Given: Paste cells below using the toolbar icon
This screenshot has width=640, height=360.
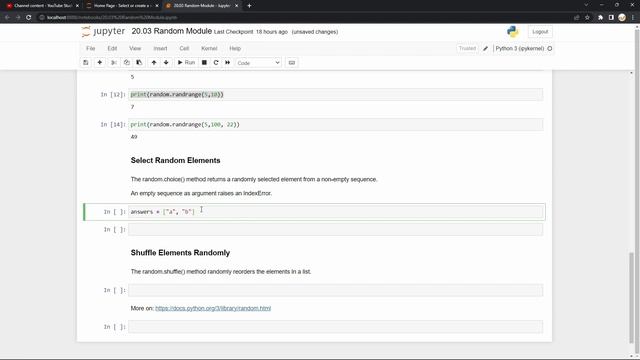Looking at the screenshot, I should (x=139, y=62).
